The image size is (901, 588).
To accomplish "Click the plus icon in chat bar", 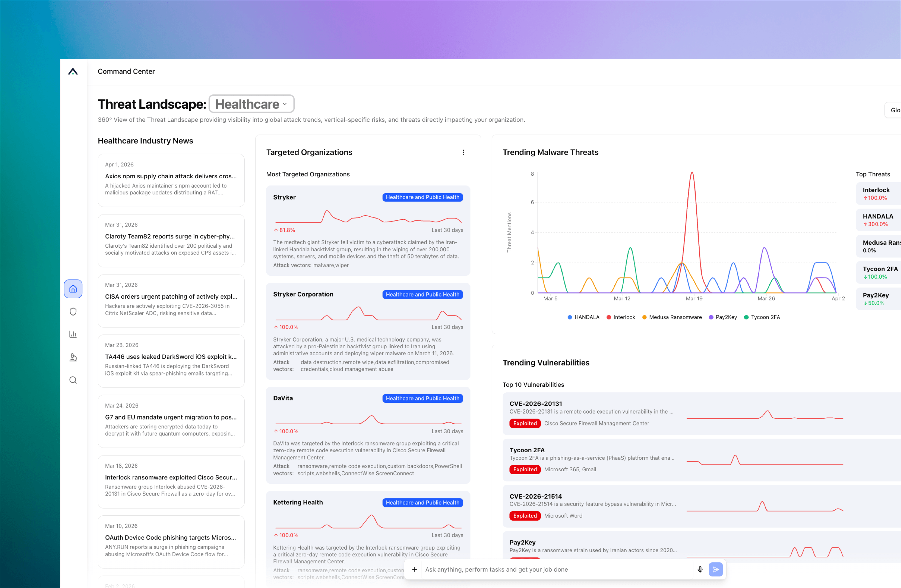I will coord(414,569).
